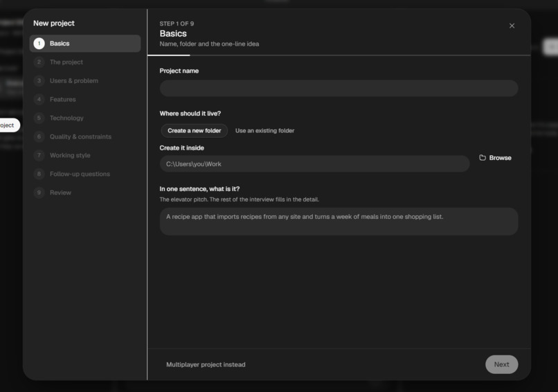The image size is (558, 392).
Task: Go to step 7 Working style
Action: coord(85,155)
